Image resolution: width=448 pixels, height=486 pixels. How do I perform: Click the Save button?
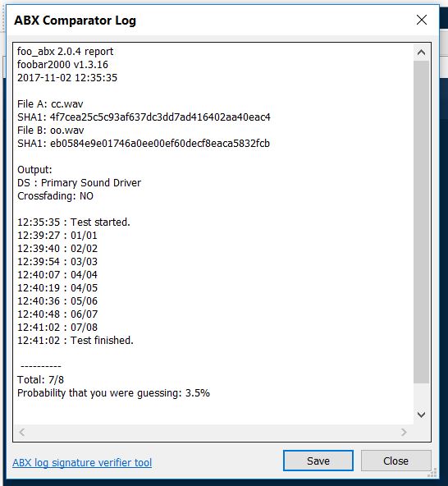click(318, 461)
